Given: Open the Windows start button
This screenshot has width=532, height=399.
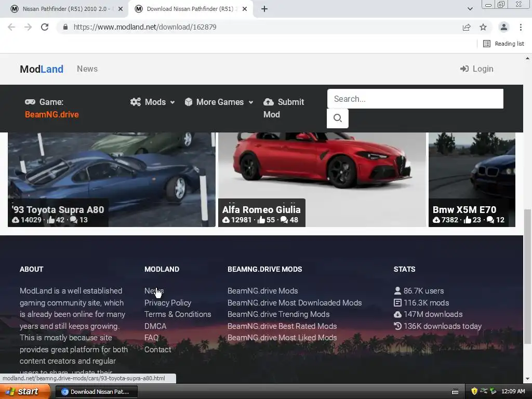Looking at the screenshot, I should pyautogui.click(x=25, y=392).
